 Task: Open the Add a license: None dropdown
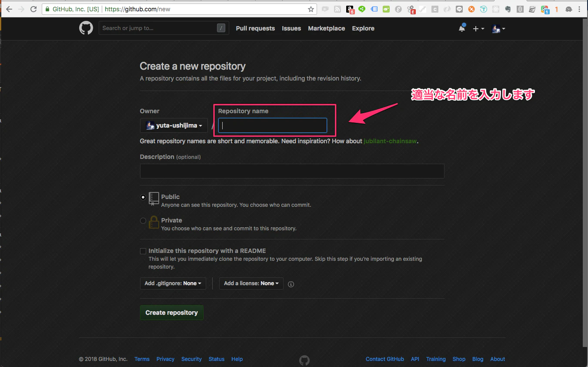(x=251, y=283)
